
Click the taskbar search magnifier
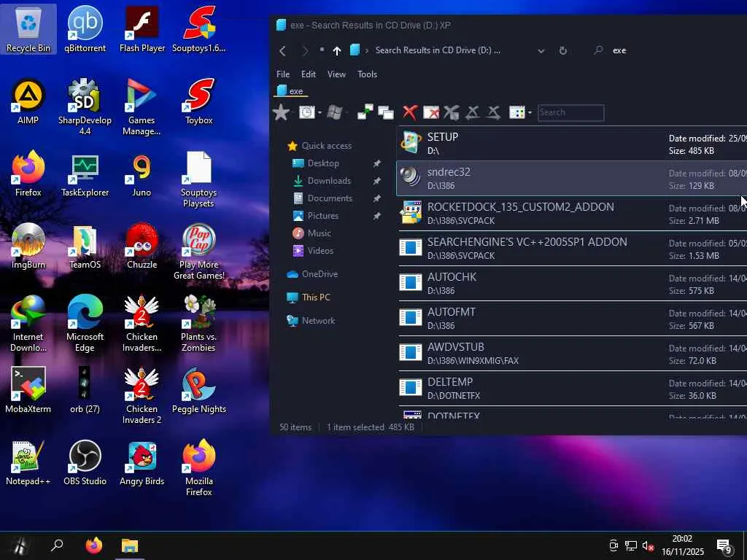pyautogui.click(x=57, y=545)
